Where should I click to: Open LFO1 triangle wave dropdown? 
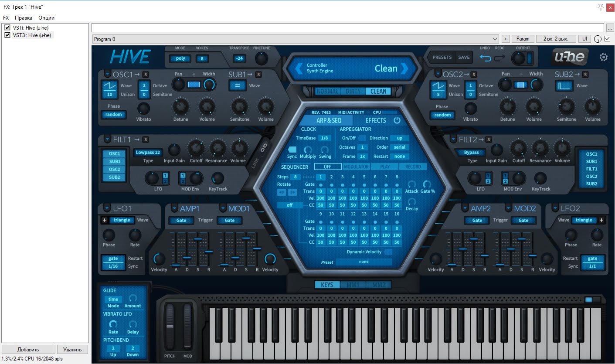pos(122,220)
